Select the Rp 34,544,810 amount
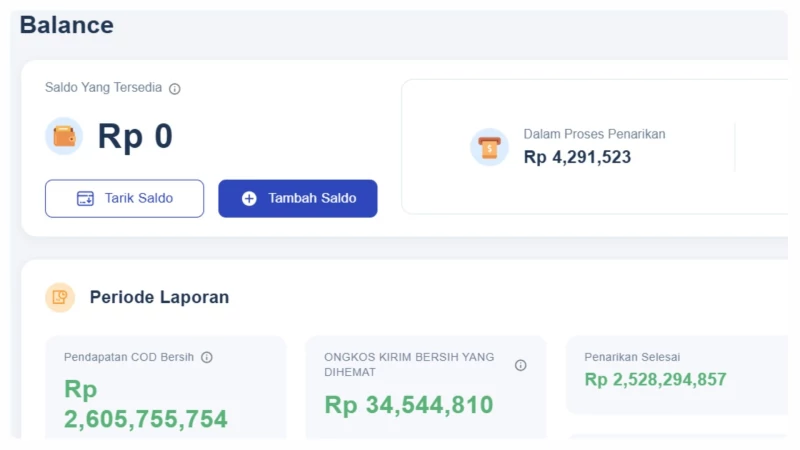 click(409, 405)
